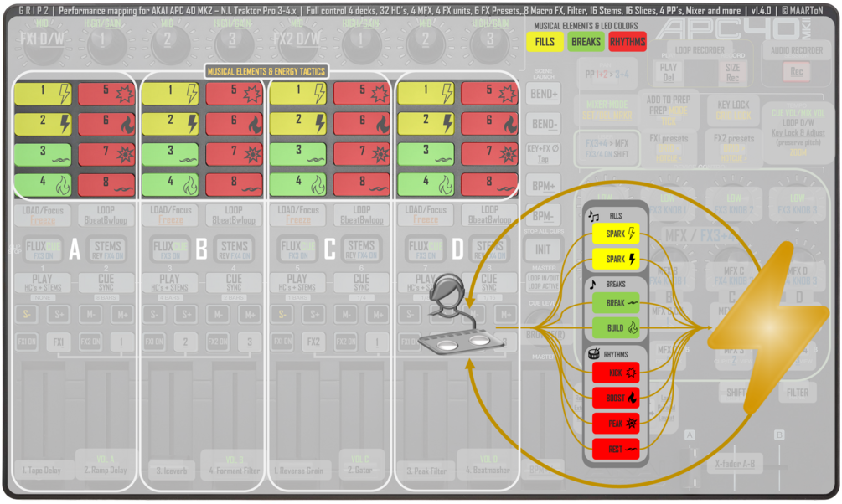This screenshot has width=842, height=504.
Task: Click Audio Recorder Rec button
Action: 797,71
